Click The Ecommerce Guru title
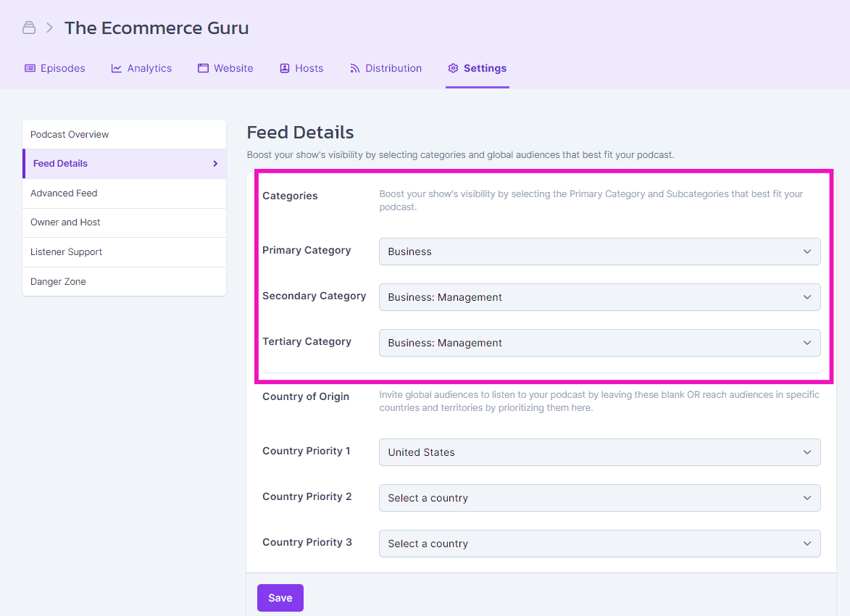The image size is (850, 616). (157, 28)
